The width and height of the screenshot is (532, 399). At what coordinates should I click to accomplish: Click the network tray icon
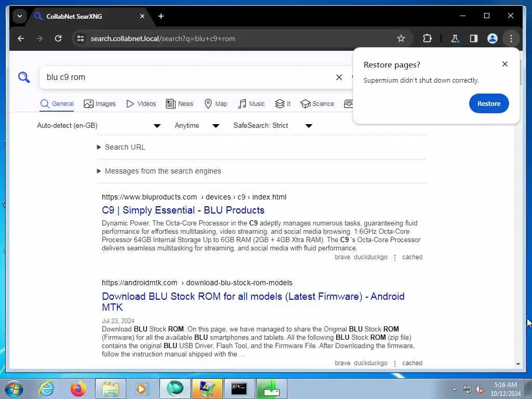click(x=467, y=390)
